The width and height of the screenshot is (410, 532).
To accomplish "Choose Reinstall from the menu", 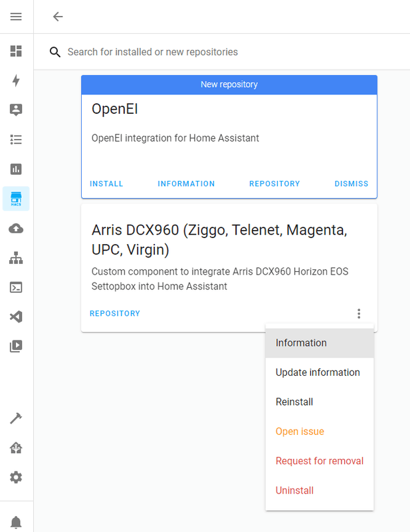I will 320,402.
